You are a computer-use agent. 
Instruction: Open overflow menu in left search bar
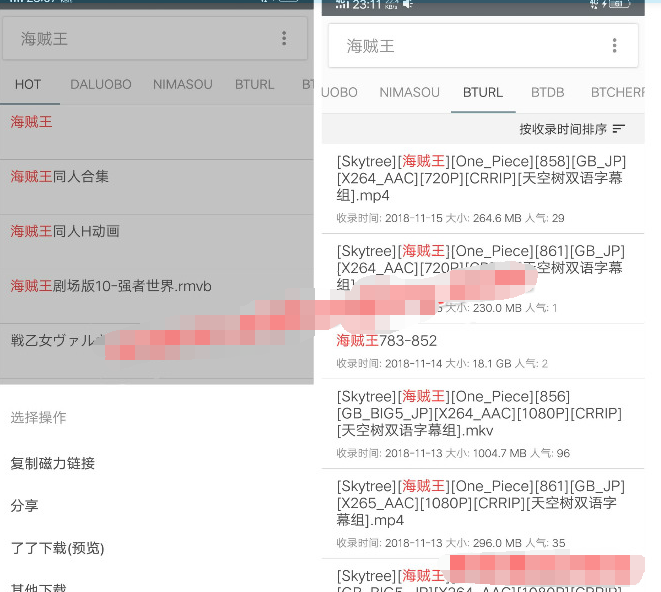[x=284, y=38]
